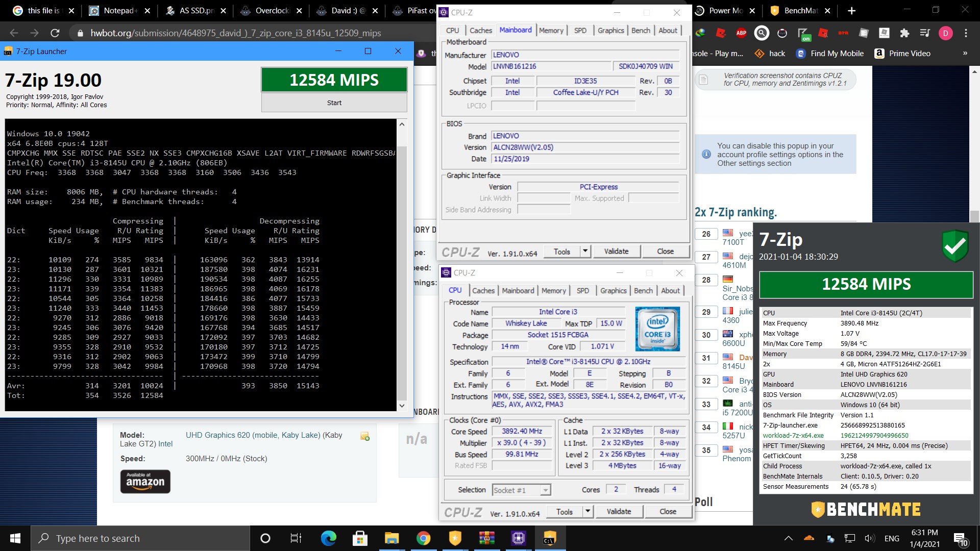980x551 pixels.
Task: Click the ABP Adblock Plus extension icon
Action: [741, 33]
